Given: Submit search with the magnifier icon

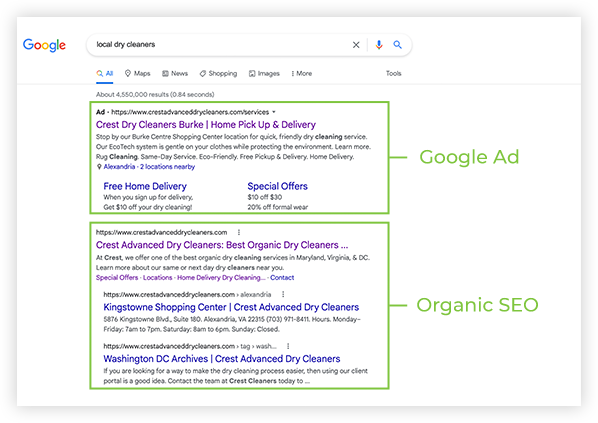Looking at the screenshot, I should pyautogui.click(x=397, y=45).
